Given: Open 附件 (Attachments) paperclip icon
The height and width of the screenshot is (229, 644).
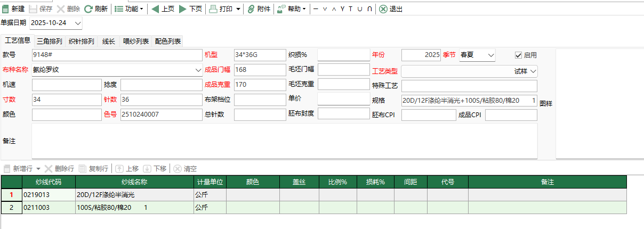Looking at the screenshot, I should pyautogui.click(x=251, y=9).
